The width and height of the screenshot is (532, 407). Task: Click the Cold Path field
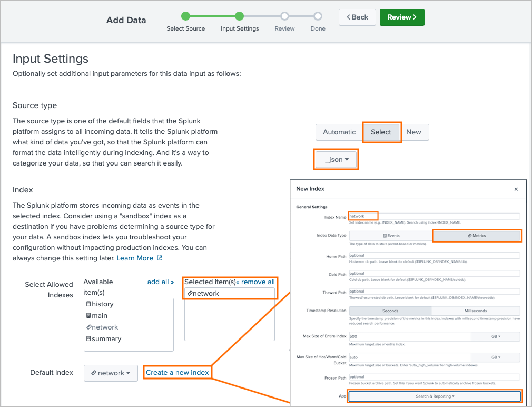(434, 274)
